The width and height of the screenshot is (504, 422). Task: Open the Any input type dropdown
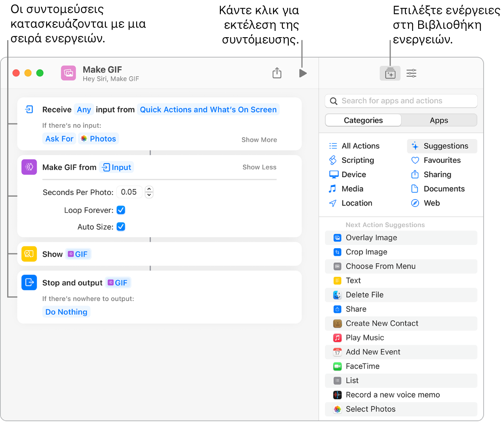84,110
